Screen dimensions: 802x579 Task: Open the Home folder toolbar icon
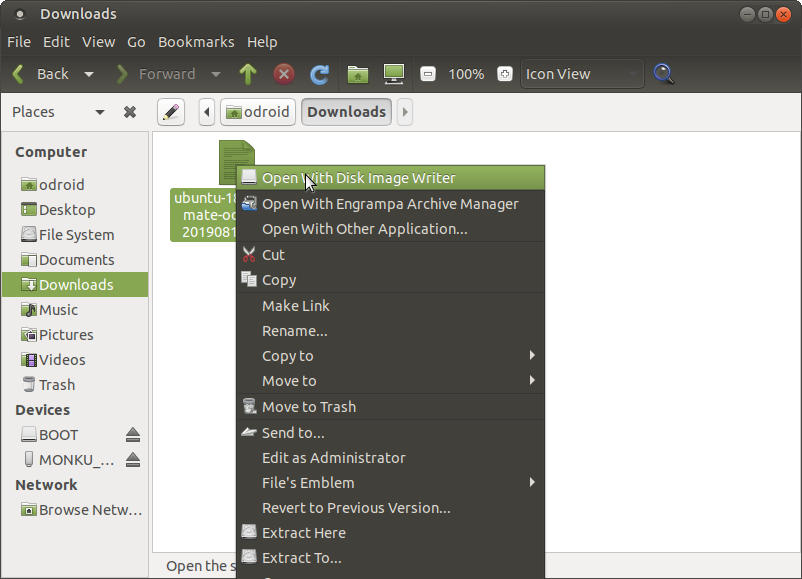coord(358,74)
